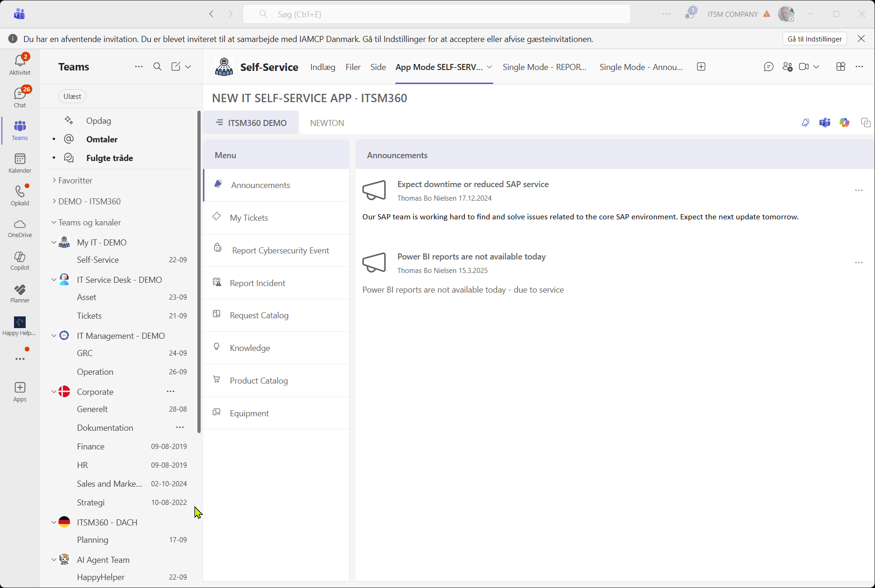Open the App Mode SELF-SERV tab dropdown
Screen dimensions: 875x588
click(489, 67)
